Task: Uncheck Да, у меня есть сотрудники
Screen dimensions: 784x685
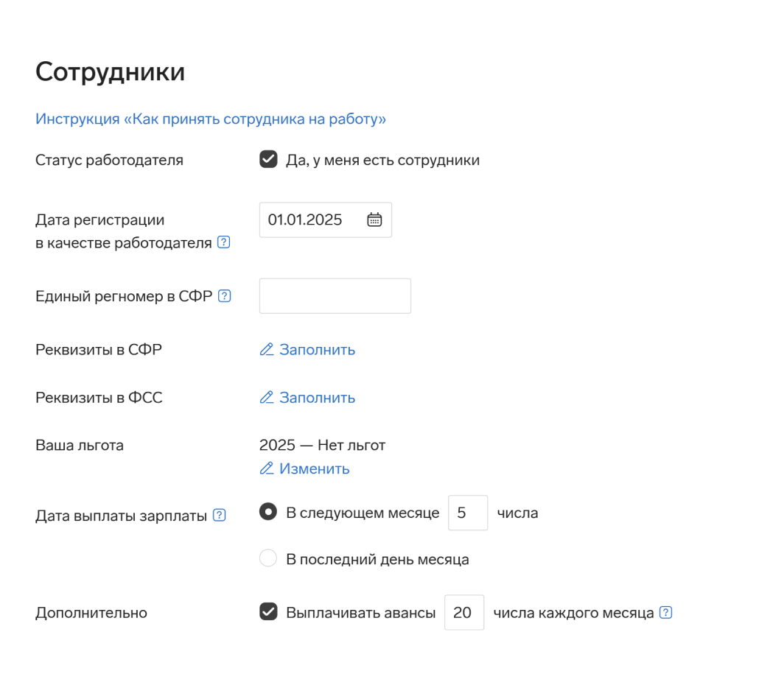Action: pyautogui.click(x=268, y=159)
